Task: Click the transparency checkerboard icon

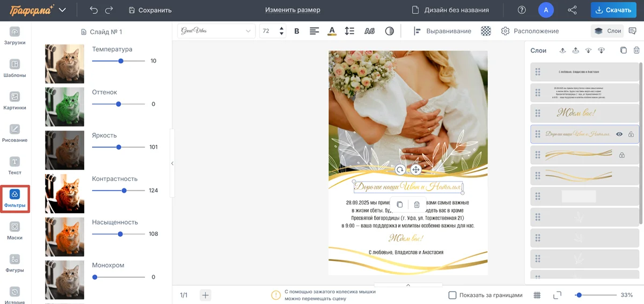Action: [x=486, y=31]
